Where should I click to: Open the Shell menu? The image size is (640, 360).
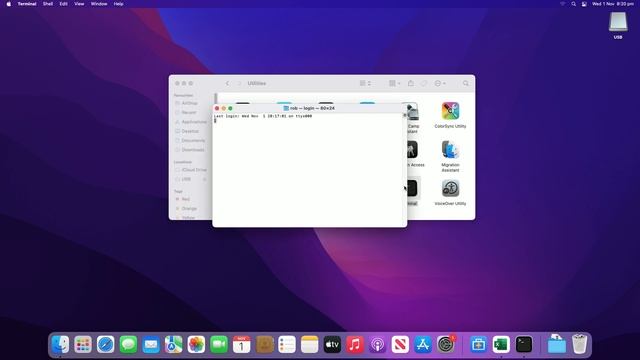(x=48, y=4)
